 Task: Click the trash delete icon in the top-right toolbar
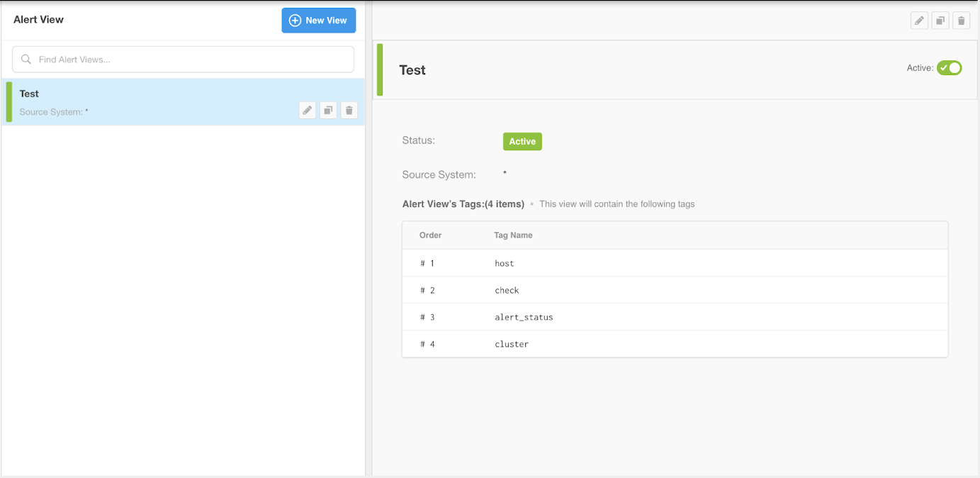point(961,20)
